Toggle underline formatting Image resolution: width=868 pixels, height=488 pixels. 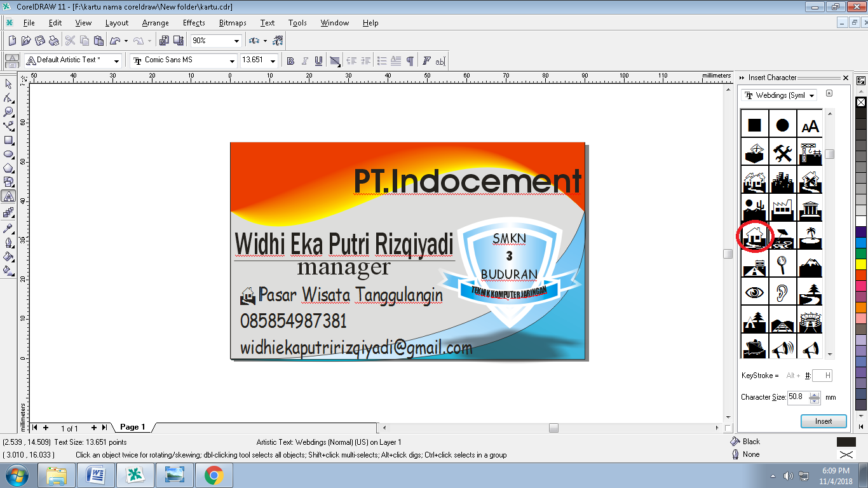[x=318, y=61]
